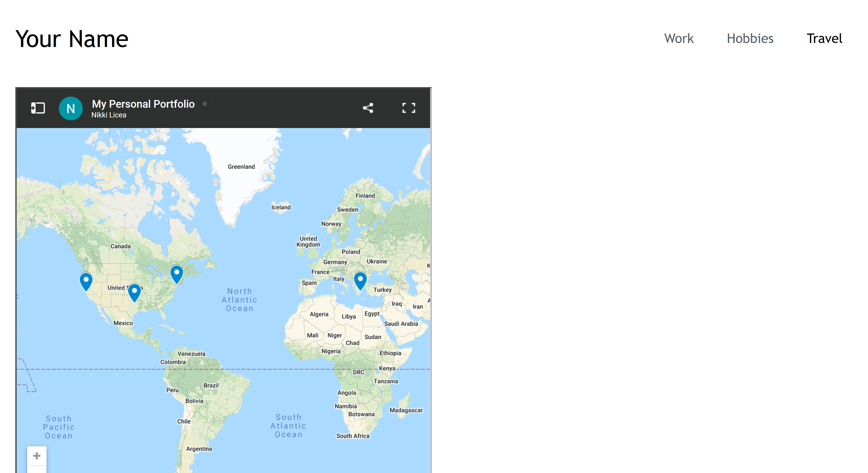The height and width of the screenshot is (473, 868).
Task: Click the California map pin
Action: pyautogui.click(x=86, y=281)
